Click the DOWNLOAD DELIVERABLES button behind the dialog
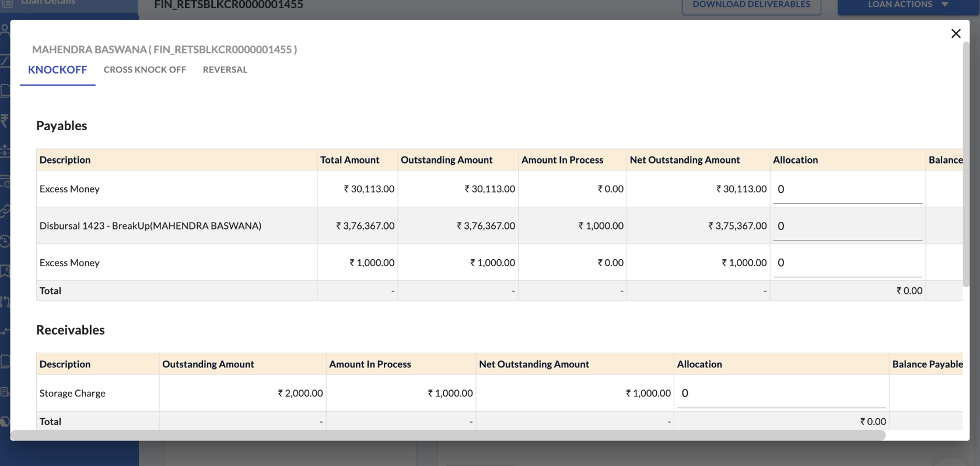Screen dimensions: 980x466 751,6
